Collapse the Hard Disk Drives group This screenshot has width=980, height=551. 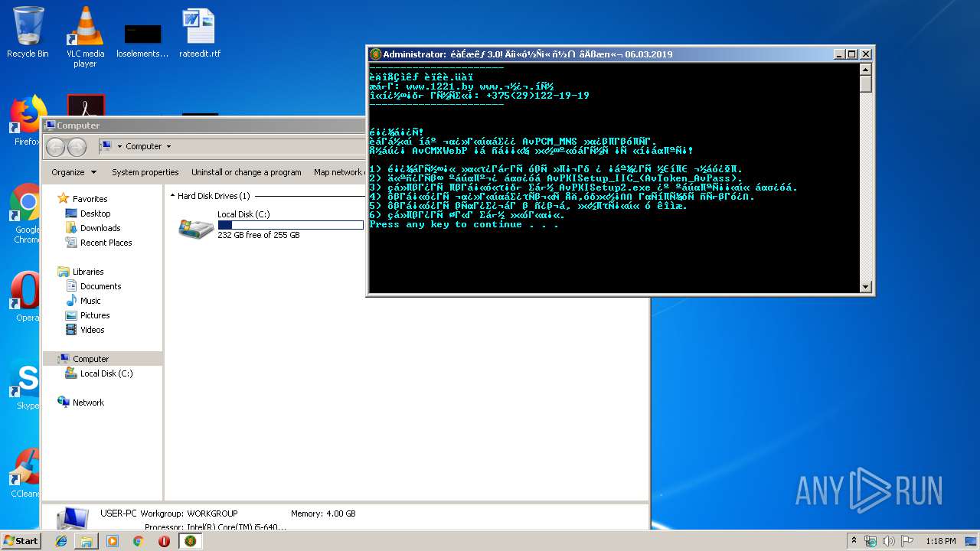pos(172,196)
